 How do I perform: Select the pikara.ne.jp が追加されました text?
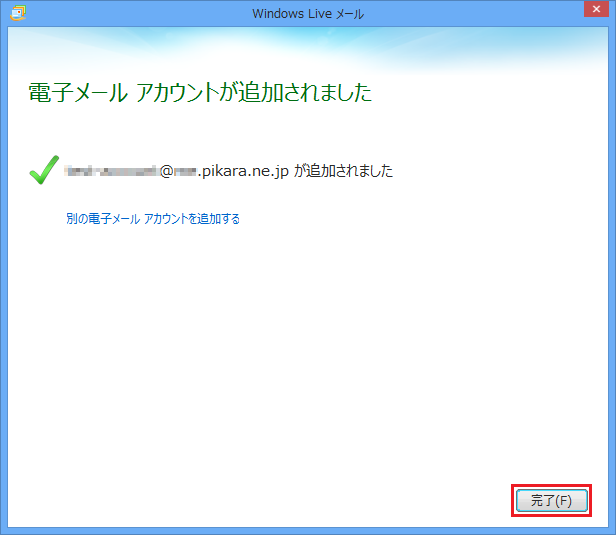tap(297, 171)
